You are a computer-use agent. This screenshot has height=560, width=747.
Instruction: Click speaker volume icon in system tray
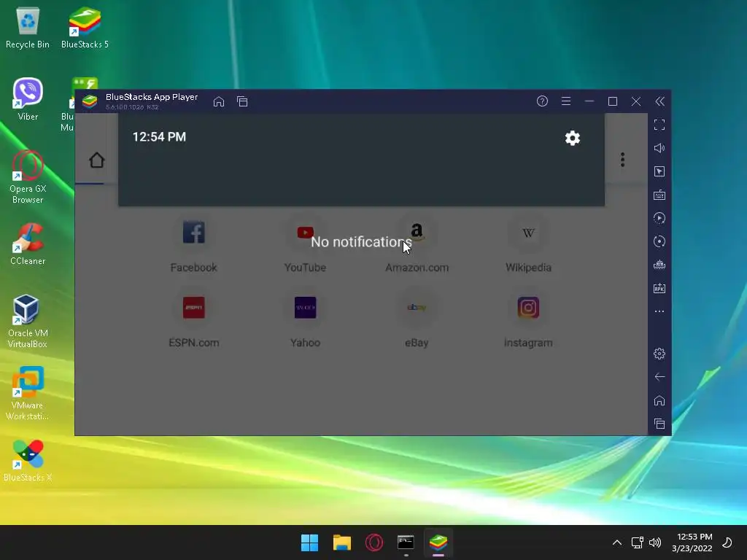tap(655, 542)
